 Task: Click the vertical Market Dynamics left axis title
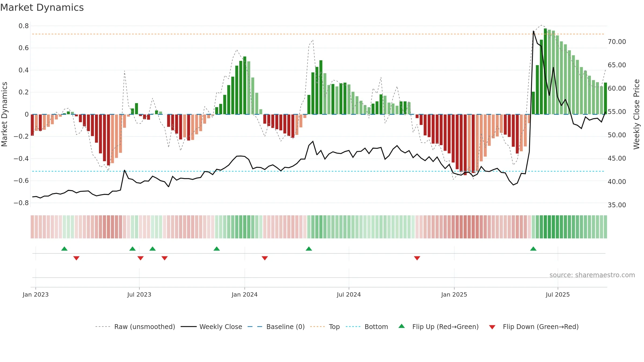click(x=4, y=114)
